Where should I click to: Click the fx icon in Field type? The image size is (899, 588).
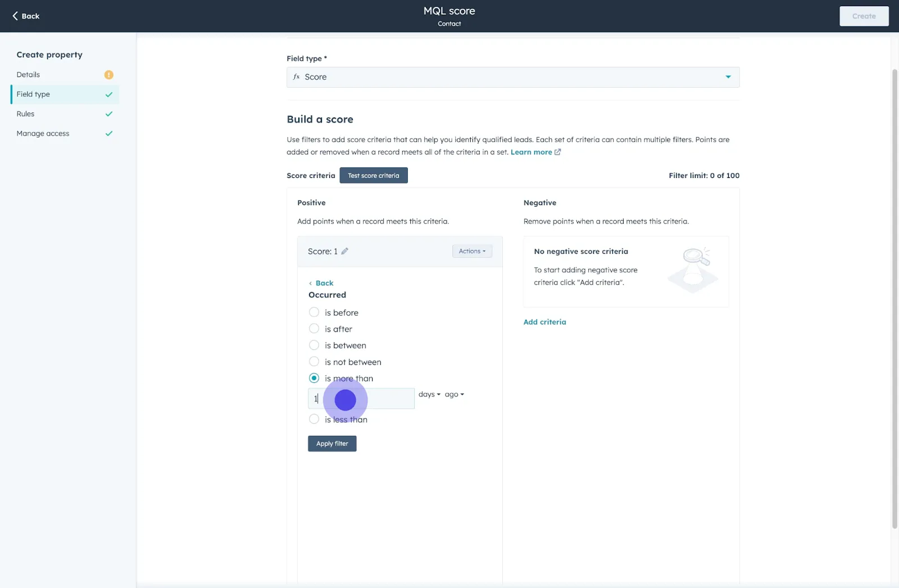(296, 77)
